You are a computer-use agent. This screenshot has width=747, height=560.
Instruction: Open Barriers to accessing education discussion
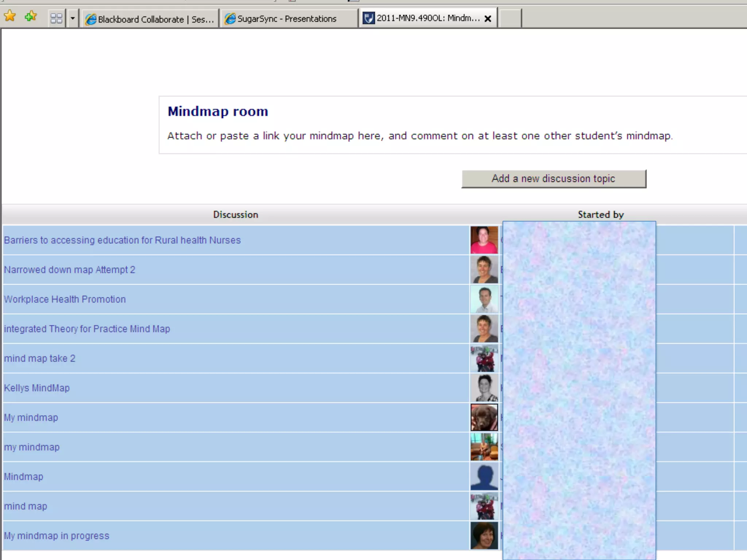coord(122,240)
